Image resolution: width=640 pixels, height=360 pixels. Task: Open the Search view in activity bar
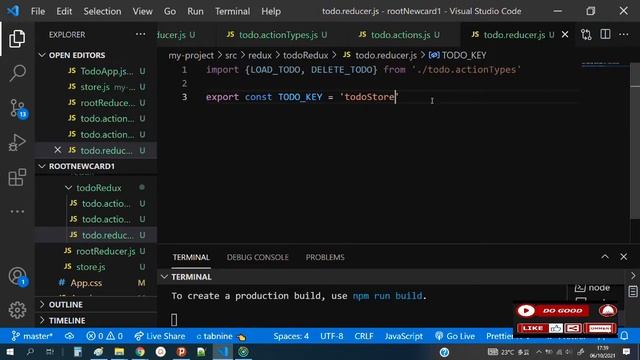17,73
